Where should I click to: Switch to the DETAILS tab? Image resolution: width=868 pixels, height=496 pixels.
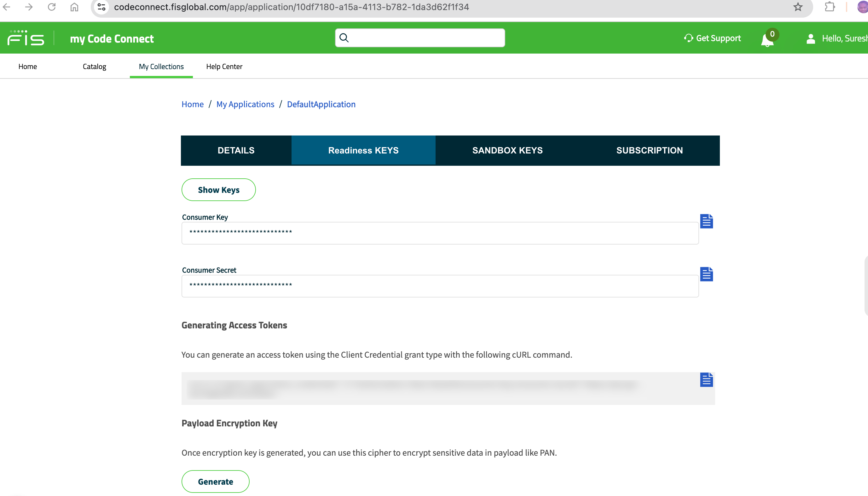pos(236,150)
